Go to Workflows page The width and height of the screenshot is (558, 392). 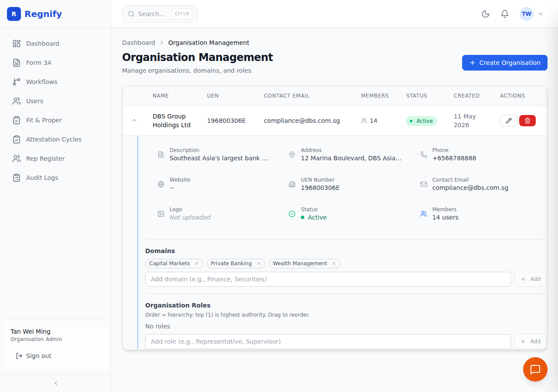click(56, 82)
